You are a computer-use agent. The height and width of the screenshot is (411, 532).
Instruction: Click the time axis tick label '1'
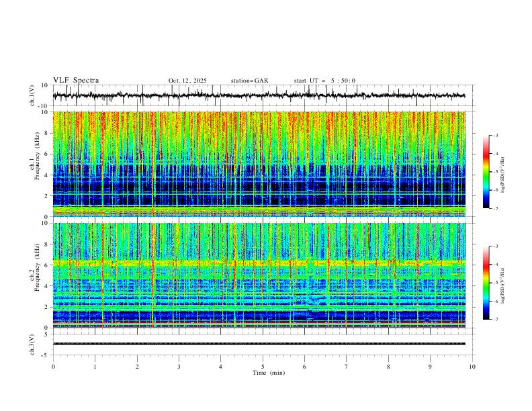pyautogui.click(x=95, y=367)
